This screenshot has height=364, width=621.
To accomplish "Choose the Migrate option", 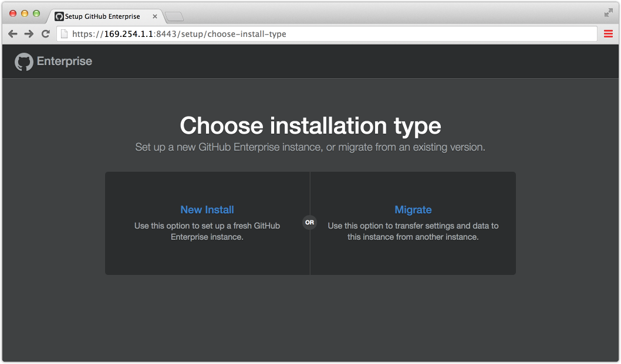I will click(413, 210).
